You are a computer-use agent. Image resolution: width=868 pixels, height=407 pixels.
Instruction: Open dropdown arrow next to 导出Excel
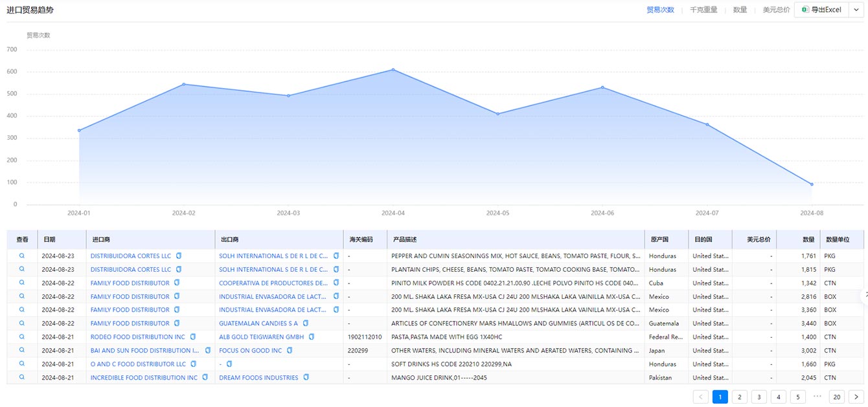pyautogui.click(x=857, y=10)
